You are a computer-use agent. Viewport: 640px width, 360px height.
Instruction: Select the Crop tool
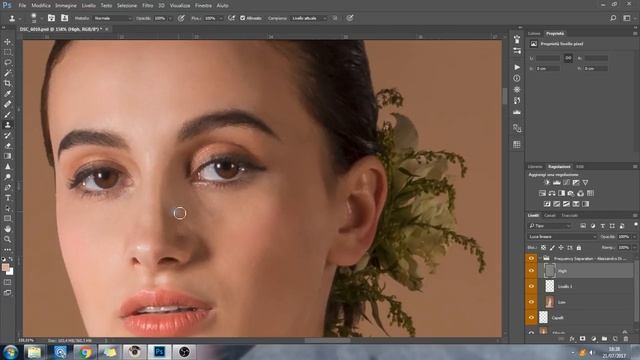[7, 83]
